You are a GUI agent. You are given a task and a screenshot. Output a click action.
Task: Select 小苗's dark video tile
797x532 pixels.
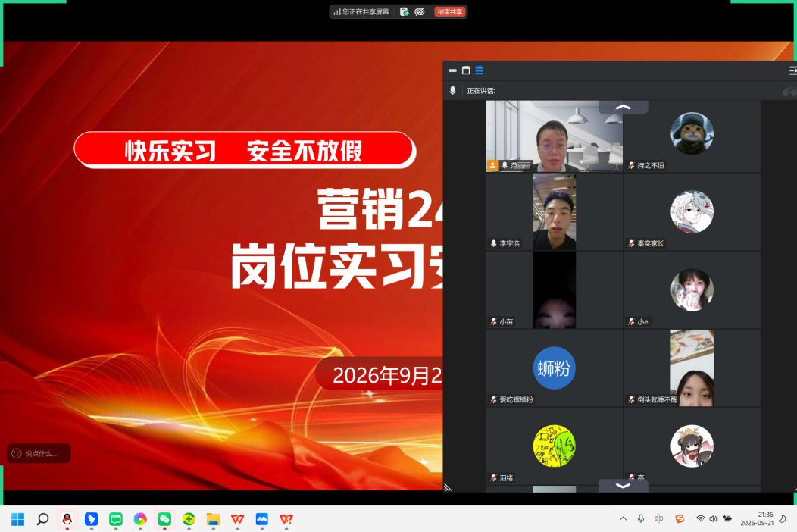[554, 290]
